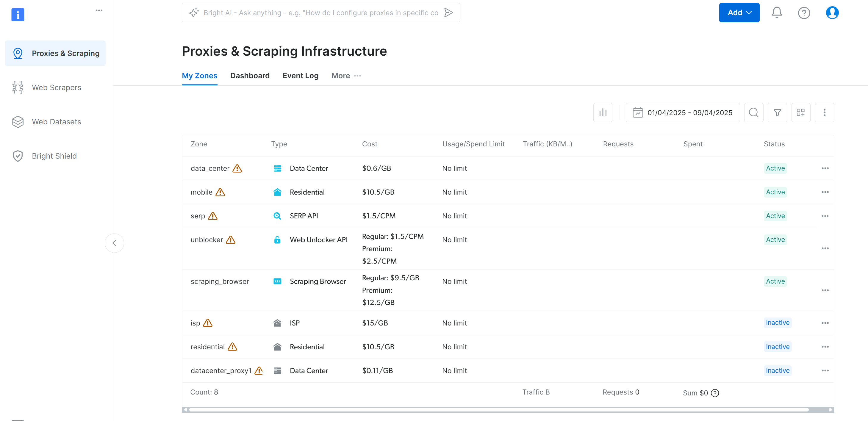Toggle datacenter_proxy1 to active
The image size is (868, 421).
pos(777,370)
